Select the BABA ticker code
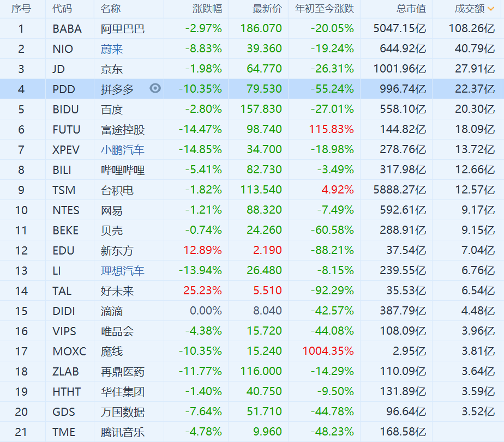The height and width of the screenshot is (442, 504). 67,29
